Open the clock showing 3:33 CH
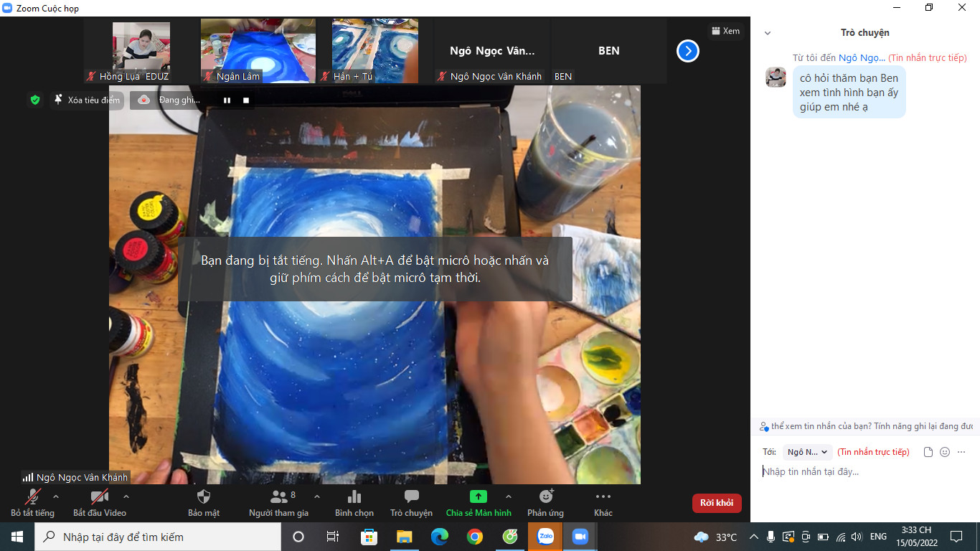This screenshot has width=980, height=551. tap(917, 537)
